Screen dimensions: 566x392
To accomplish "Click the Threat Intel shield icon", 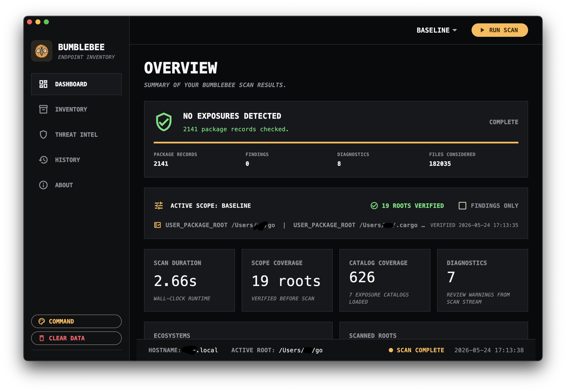I will point(43,135).
